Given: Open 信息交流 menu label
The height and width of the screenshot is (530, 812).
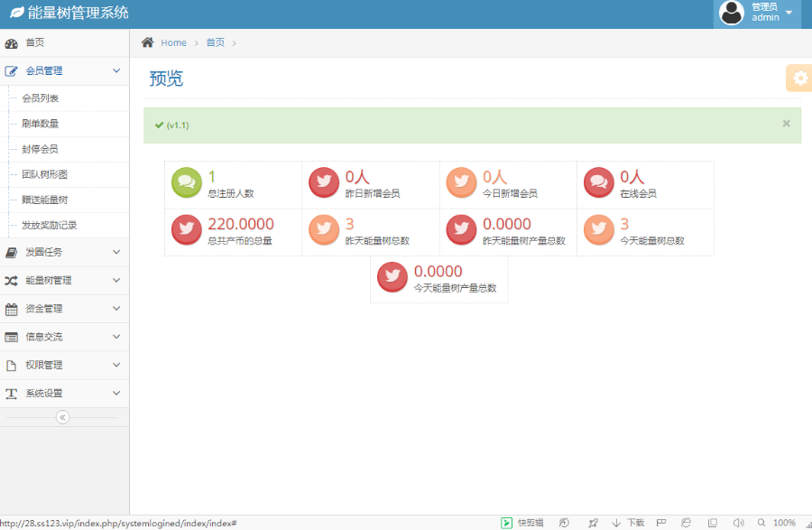Looking at the screenshot, I should (44, 337).
